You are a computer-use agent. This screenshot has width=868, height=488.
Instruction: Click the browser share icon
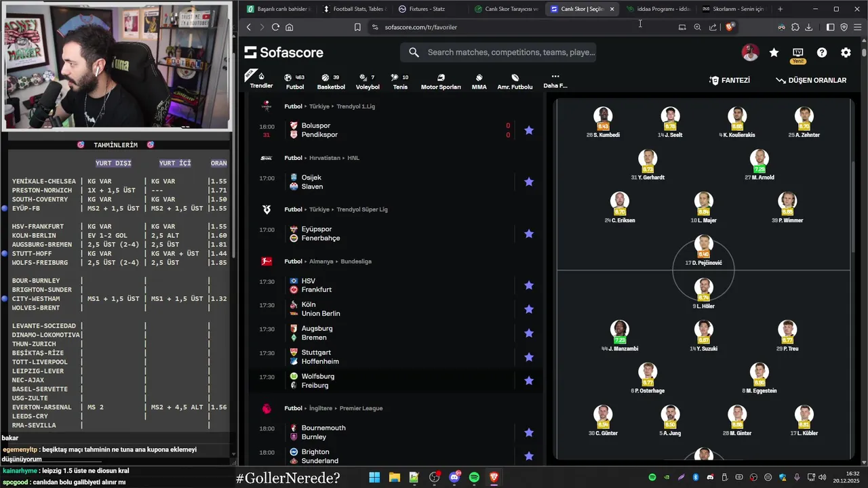point(713,27)
